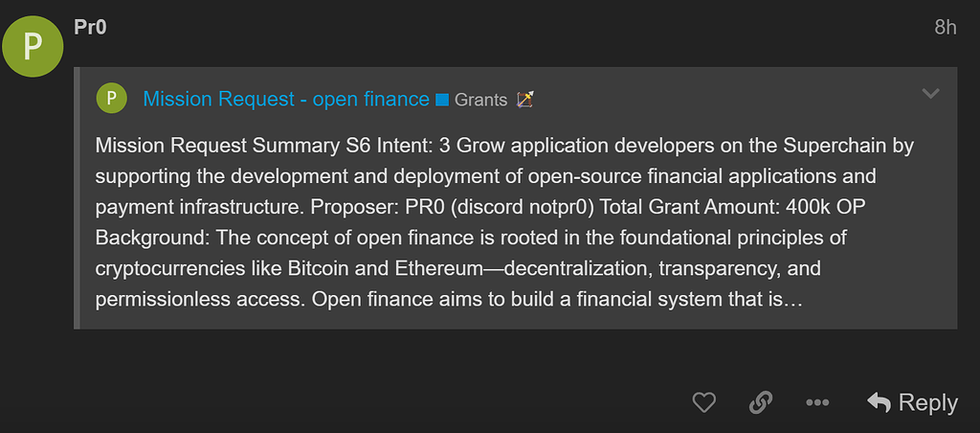
Task: Open "Mission Request - open finance" topic link
Action: [x=286, y=99]
